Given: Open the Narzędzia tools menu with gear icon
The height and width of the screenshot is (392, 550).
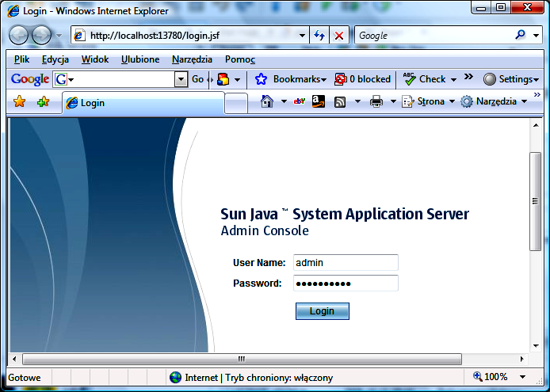Looking at the screenshot, I should [x=494, y=101].
